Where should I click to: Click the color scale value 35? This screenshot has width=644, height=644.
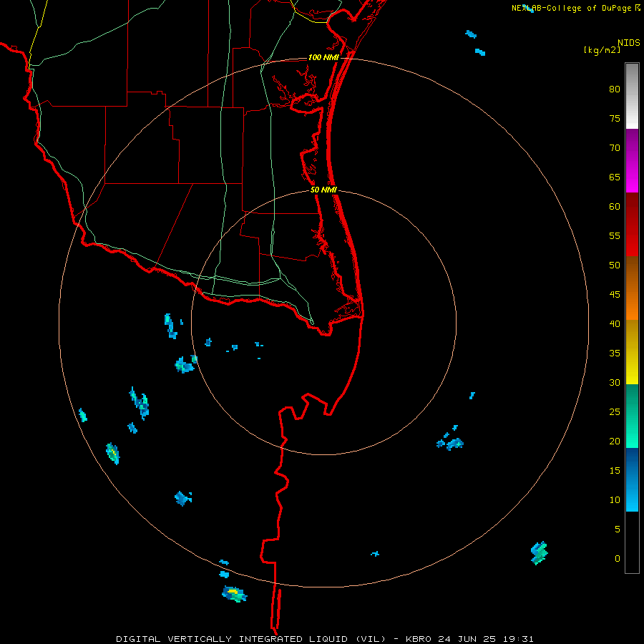pos(615,353)
